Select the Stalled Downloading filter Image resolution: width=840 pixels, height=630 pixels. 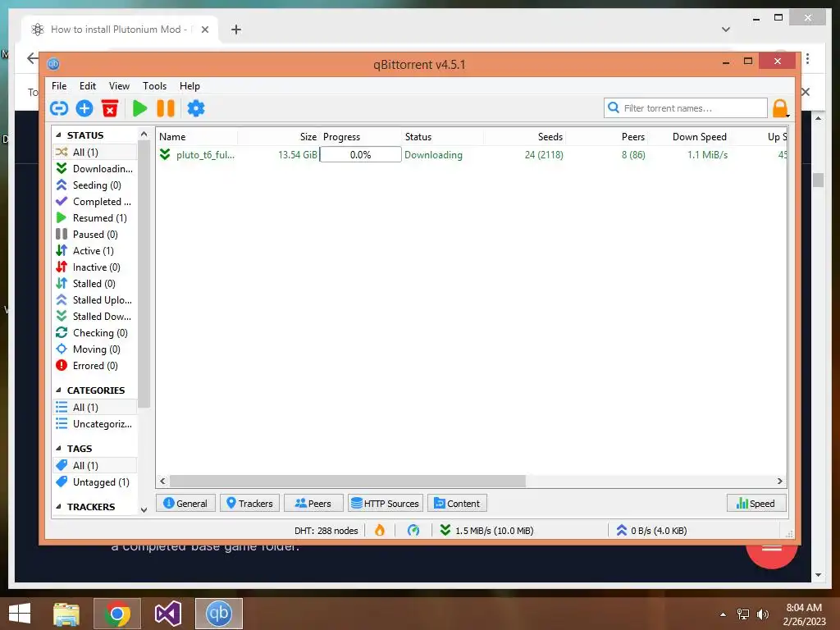point(95,317)
